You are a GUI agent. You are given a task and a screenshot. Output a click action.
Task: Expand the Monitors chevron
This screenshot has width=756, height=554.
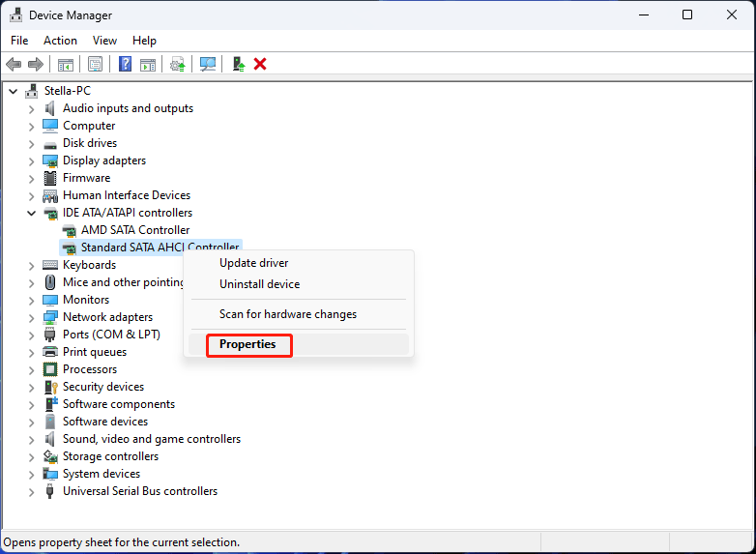click(31, 301)
